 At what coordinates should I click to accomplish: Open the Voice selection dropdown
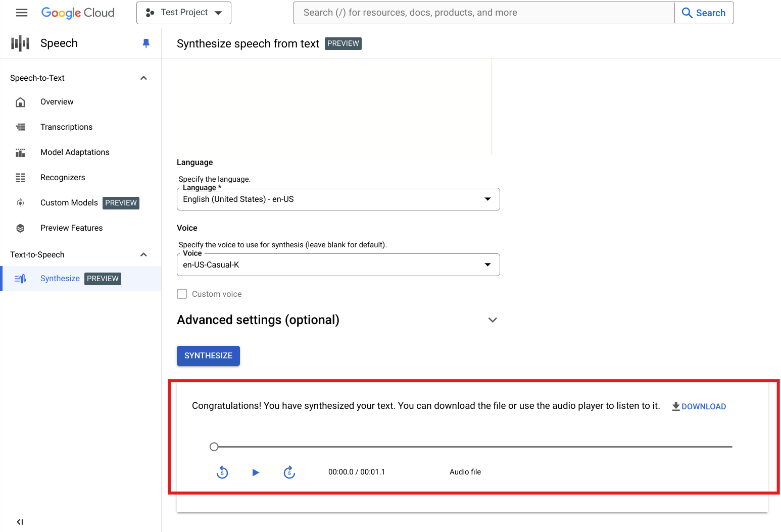click(338, 265)
